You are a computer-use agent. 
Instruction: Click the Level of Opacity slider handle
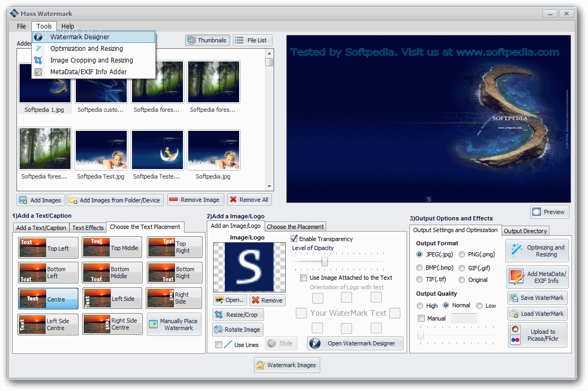click(x=324, y=261)
